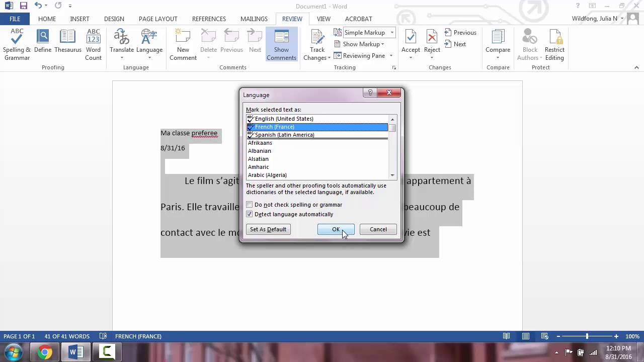Viewport: 644px width, 362px height.
Task: Open the FILE tab
Action: 15,19
